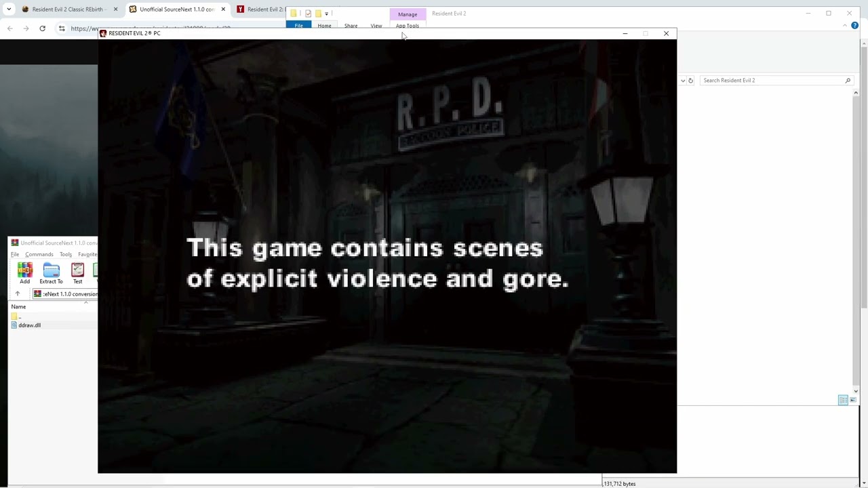Screen dimensions: 868x488
Task: Switch to Unofficial SourceNext 1.1.0 tab
Action: (177, 9)
